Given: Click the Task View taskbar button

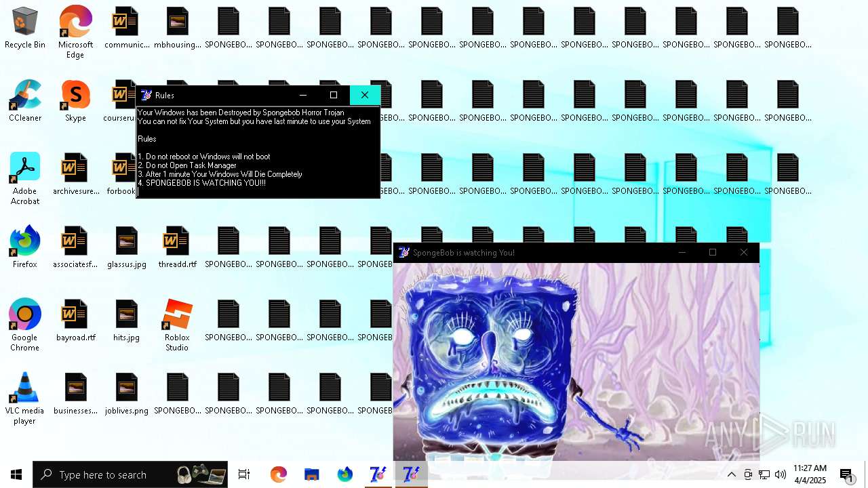Looking at the screenshot, I should pos(244,474).
